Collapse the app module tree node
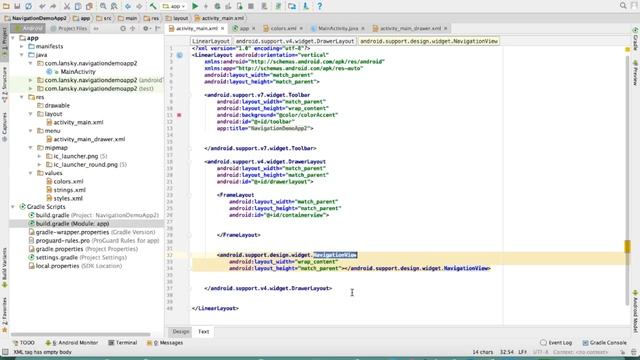The height and width of the screenshot is (360, 640). [x=13, y=38]
